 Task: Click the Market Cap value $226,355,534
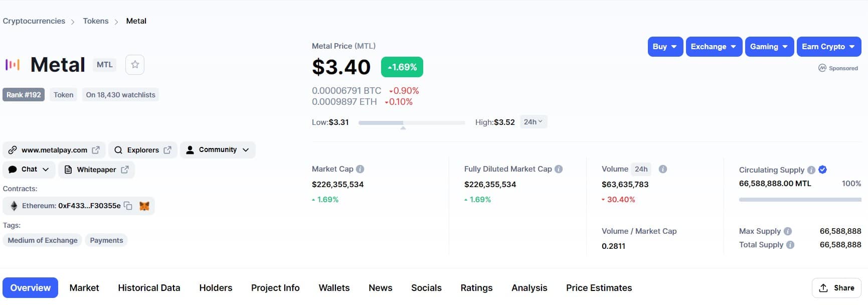337,185
